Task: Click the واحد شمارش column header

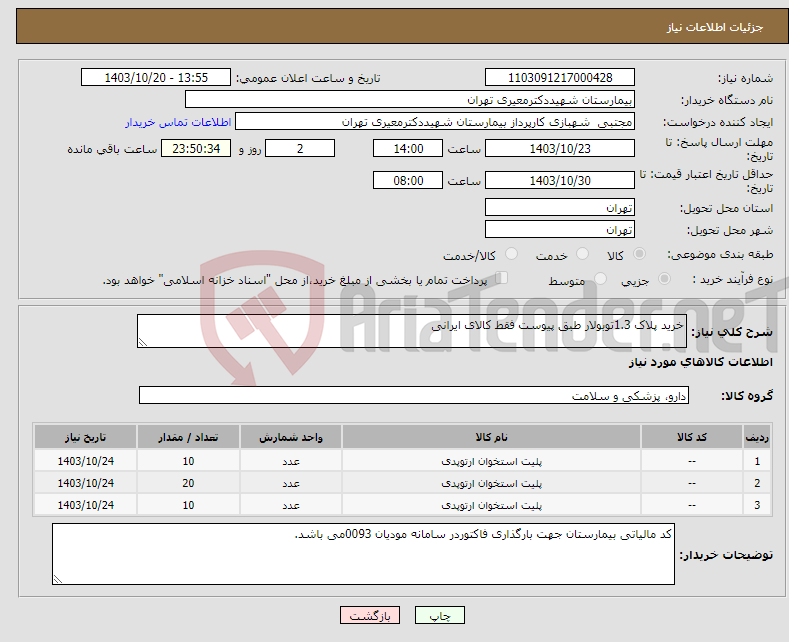Action: click(x=291, y=437)
